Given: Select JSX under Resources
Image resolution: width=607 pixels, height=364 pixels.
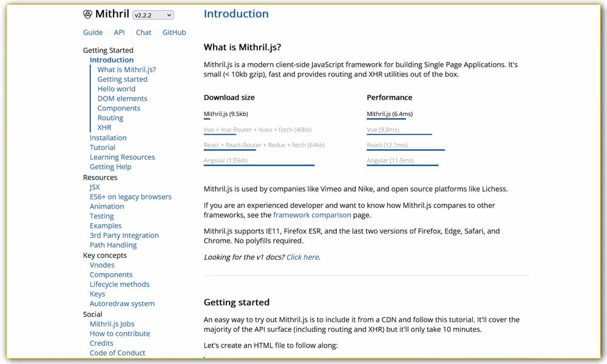Looking at the screenshot, I should pyautogui.click(x=95, y=187).
